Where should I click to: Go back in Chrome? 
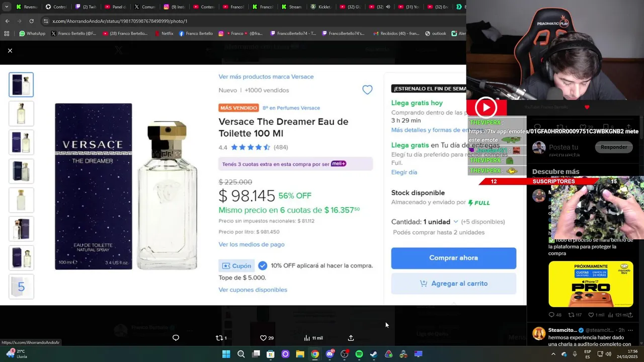[x=7, y=21]
